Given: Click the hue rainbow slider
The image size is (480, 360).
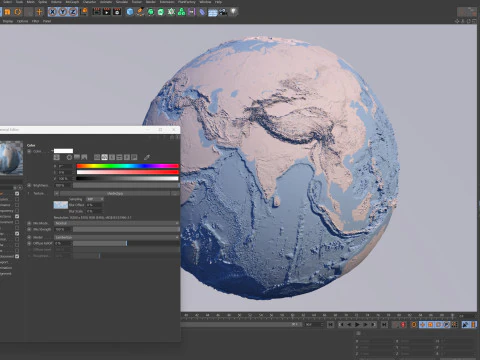Looking at the screenshot, I should pyautogui.click(x=128, y=166).
